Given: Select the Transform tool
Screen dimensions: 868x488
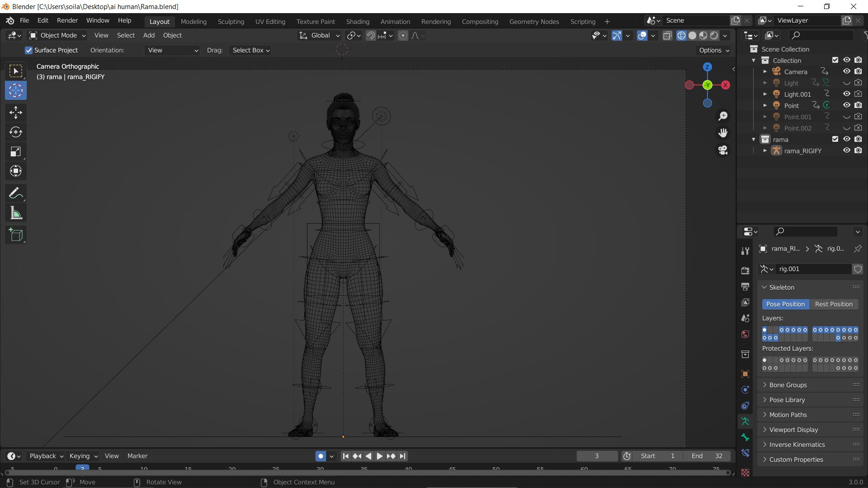Looking at the screenshot, I should coord(16,171).
